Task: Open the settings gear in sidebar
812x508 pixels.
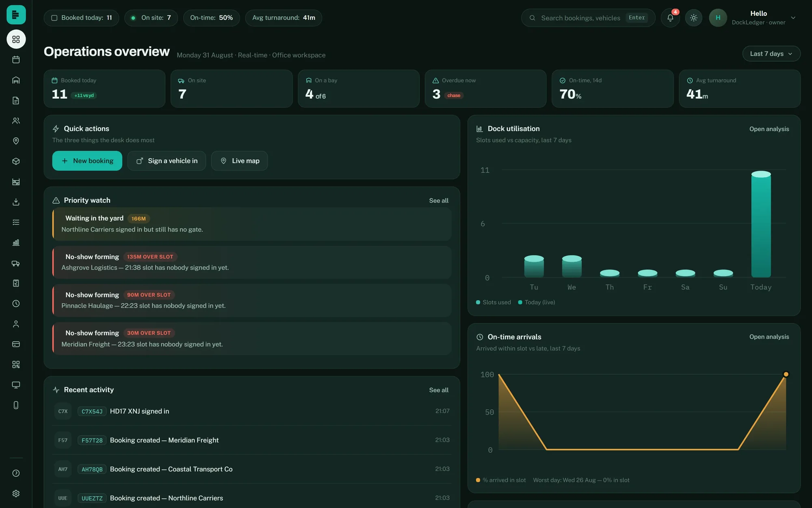Action: click(x=16, y=493)
